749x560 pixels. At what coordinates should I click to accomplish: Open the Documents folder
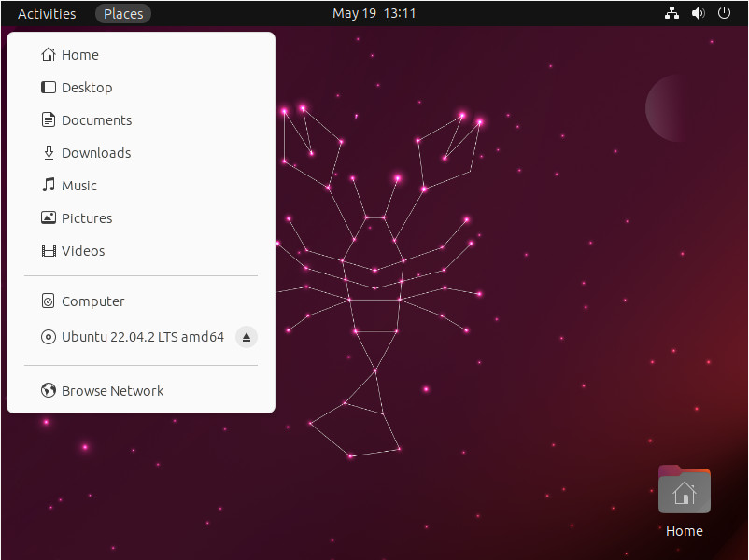pos(95,119)
